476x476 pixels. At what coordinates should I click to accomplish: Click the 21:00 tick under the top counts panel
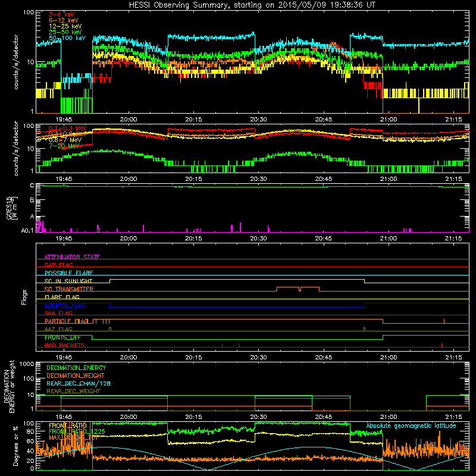click(x=389, y=120)
